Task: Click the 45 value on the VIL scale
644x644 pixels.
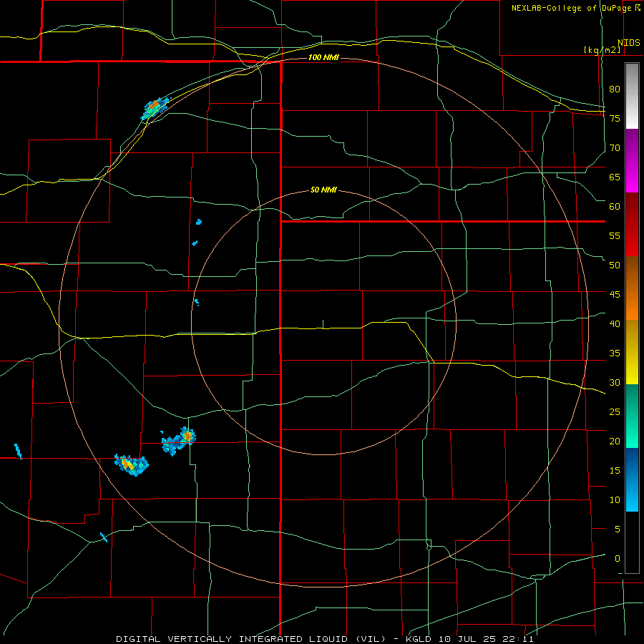Action: click(x=615, y=295)
